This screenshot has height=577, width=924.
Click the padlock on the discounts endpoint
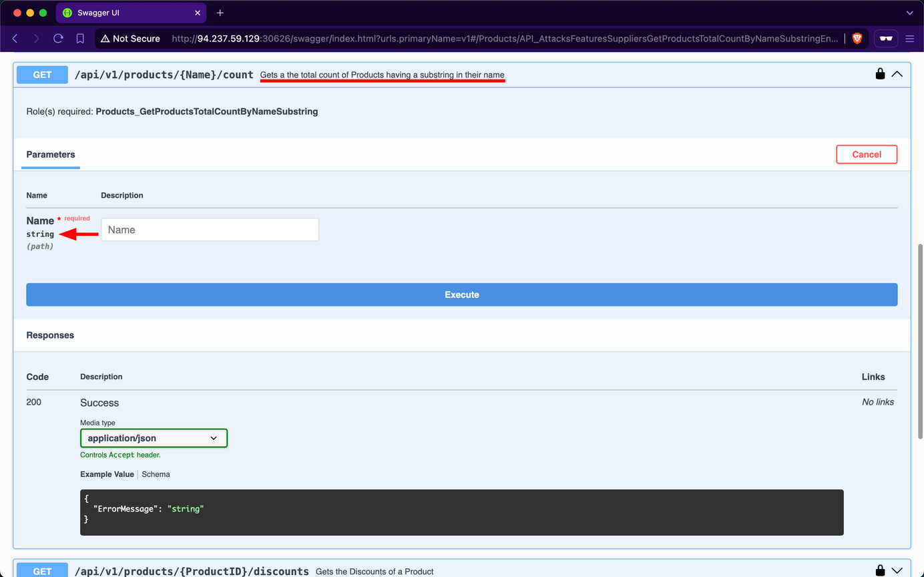[880, 571]
